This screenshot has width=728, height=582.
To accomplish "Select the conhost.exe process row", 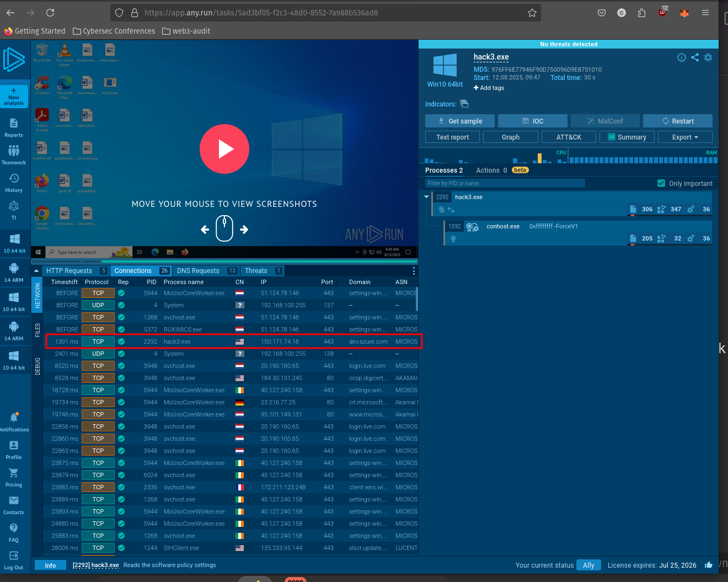I will tap(578, 232).
